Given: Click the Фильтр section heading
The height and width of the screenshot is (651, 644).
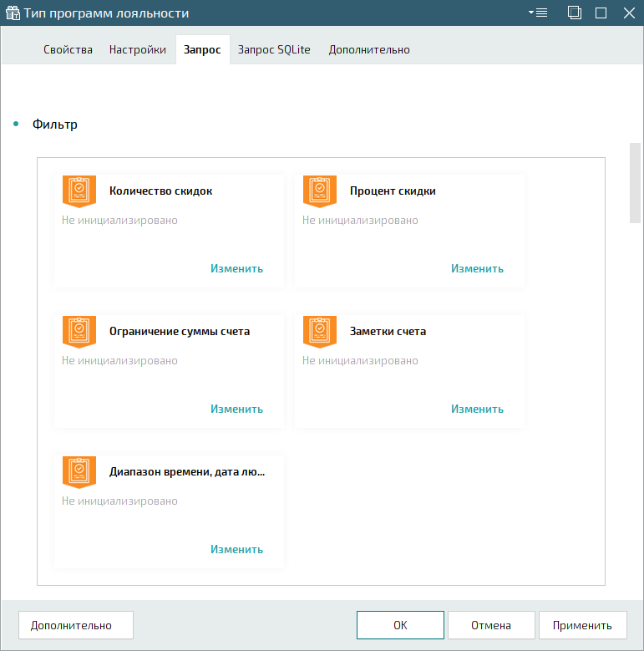Looking at the screenshot, I should (x=55, y=125).
